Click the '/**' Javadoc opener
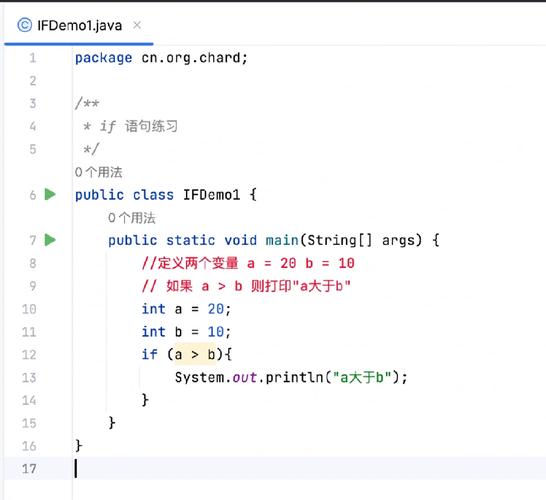Viewport: 546px width, 500px height. coord(87,103)
